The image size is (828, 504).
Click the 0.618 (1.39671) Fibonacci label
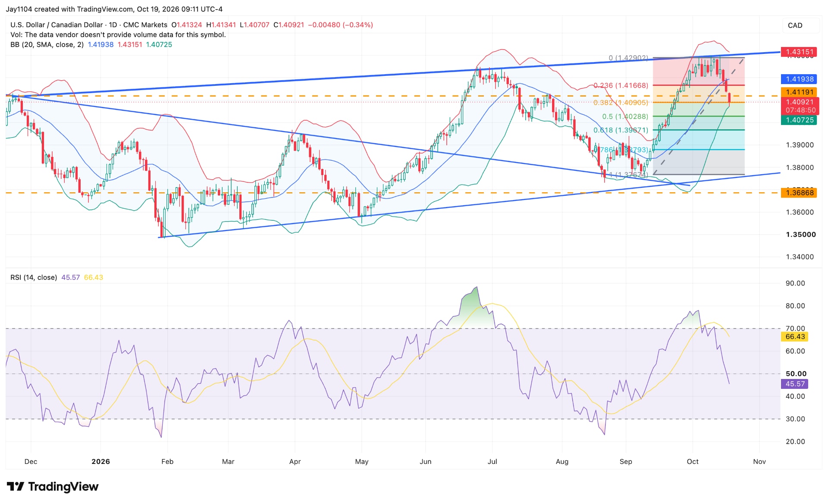coord(621,130)
